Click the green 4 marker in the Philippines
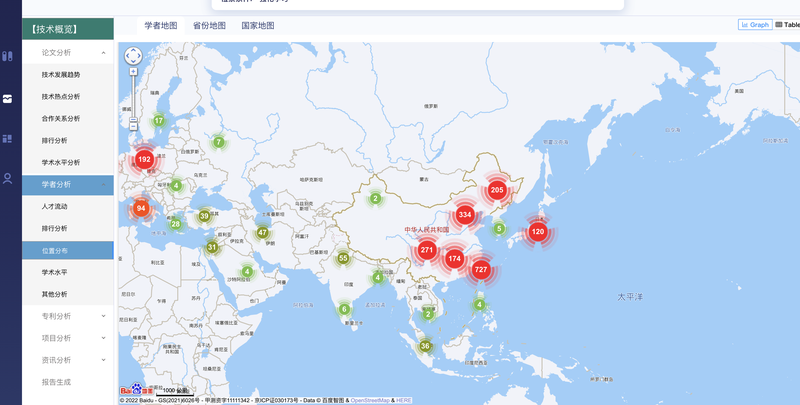This screenshot has width=800, height=405. tap(479, 305)
